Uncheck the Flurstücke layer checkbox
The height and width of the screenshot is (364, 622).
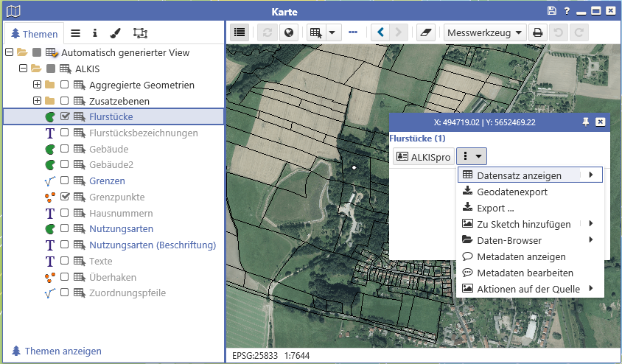tap(65, 116)
